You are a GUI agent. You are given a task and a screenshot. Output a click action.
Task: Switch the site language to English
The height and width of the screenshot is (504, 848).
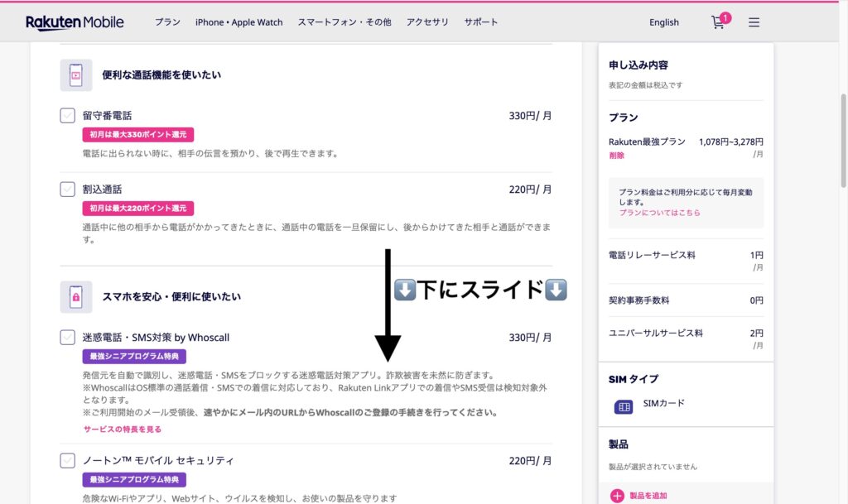[x=664, y=22]
